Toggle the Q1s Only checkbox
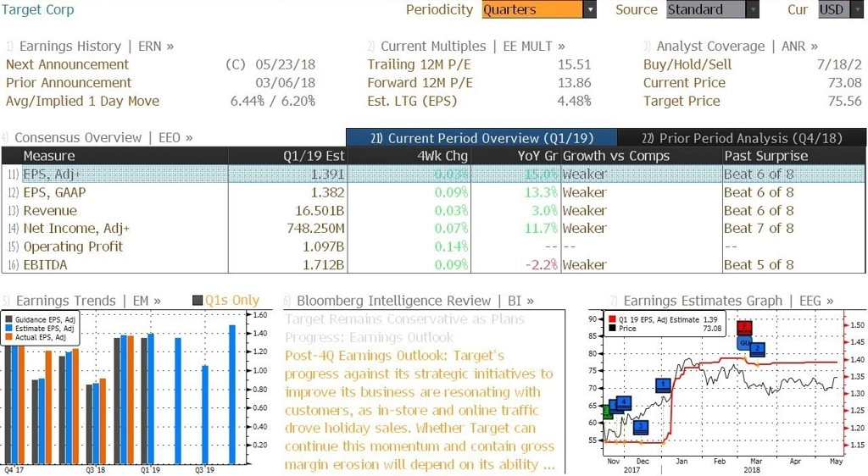This screenshot has height=476, width=868. 197,300
